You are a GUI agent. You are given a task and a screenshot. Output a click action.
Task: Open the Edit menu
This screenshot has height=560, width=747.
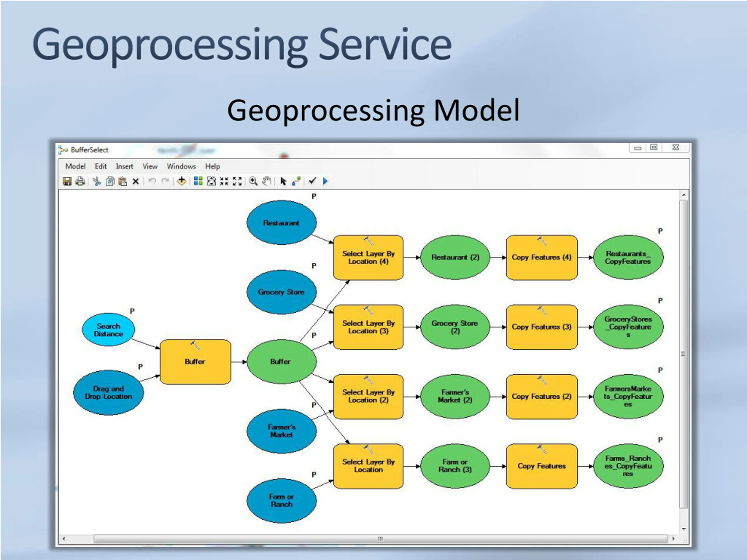click(101, 167)
